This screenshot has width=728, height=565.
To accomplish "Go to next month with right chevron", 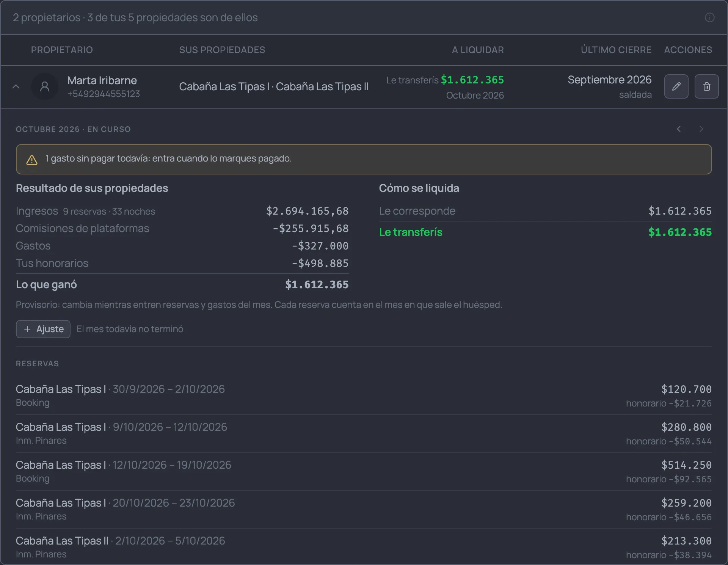I will tap(701, 129).
